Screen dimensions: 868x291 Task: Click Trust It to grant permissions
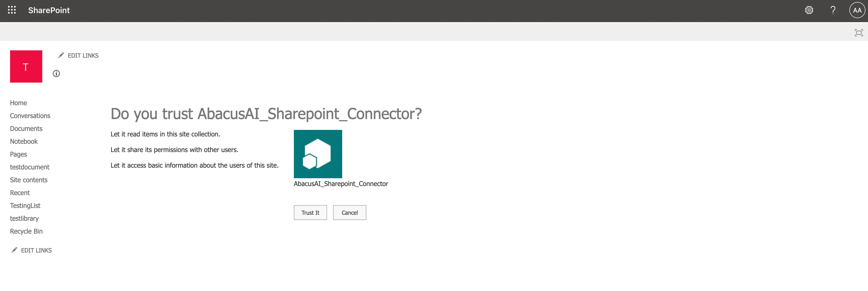[310, 212]
